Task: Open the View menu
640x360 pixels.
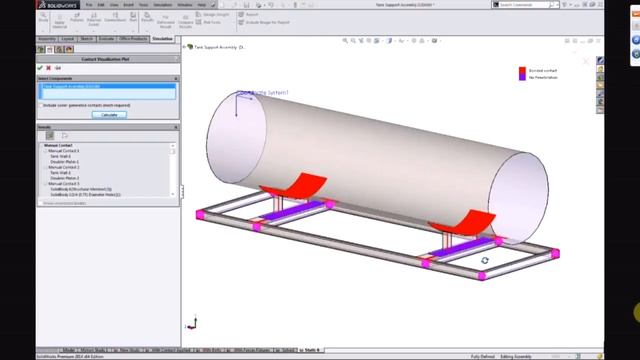Action: 114,5
